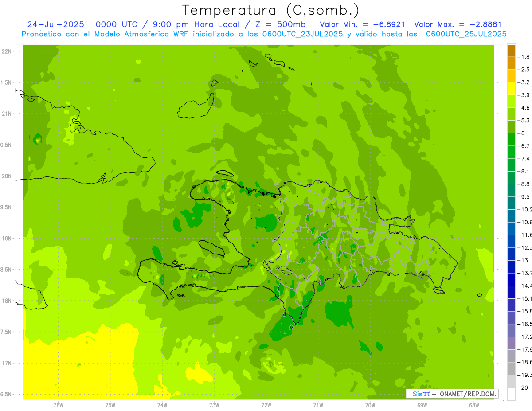Click the '-2.5' colorbar label

[524, 70]
